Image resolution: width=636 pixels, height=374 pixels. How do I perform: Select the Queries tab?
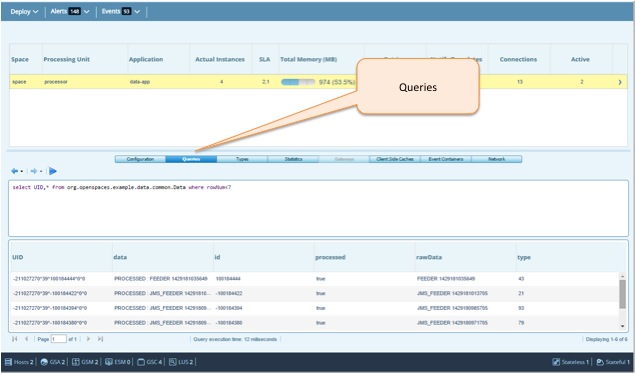point(191,159)
